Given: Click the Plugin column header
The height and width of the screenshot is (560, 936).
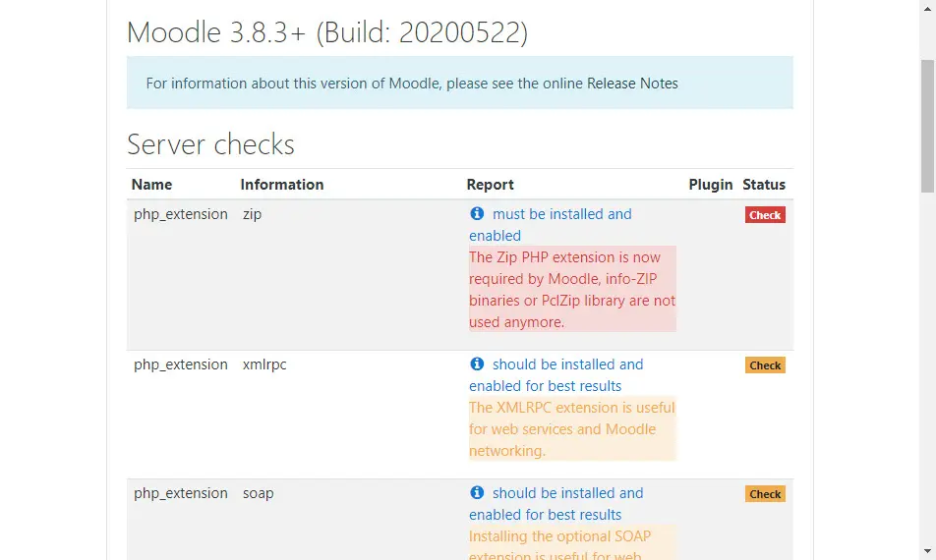Looking at the screenshot, I should (711, 184).
